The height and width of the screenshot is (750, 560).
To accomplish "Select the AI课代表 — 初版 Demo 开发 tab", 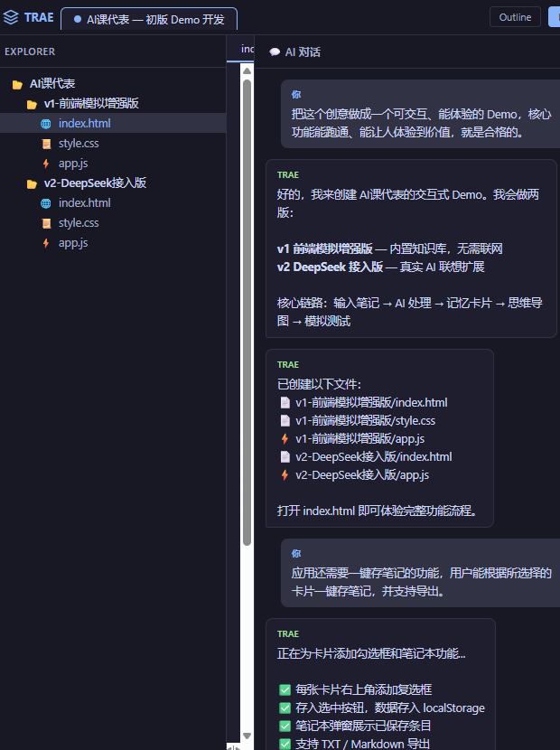I will 149,20.
